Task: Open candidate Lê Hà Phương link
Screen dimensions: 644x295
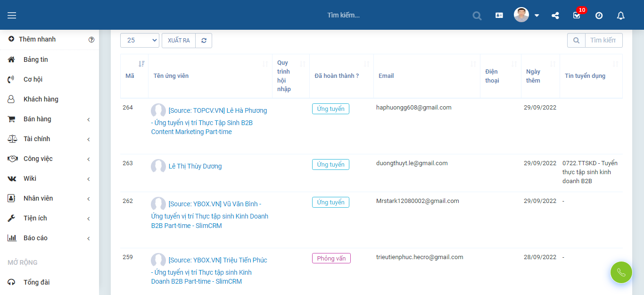Action: tap(209, 121)
